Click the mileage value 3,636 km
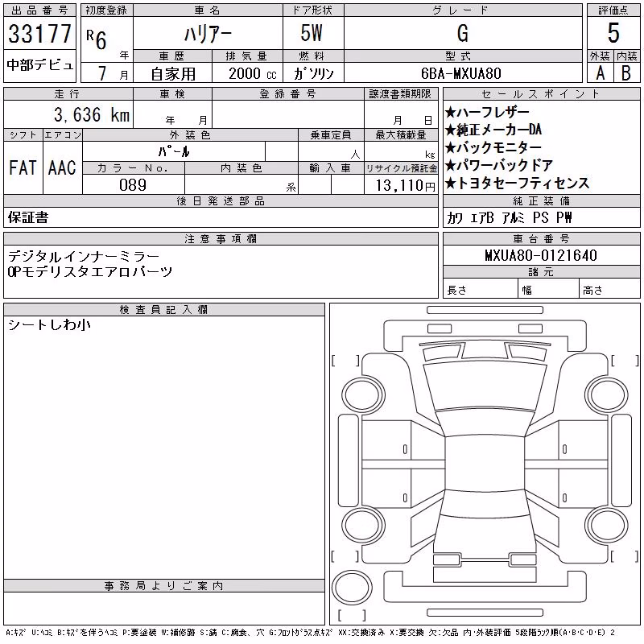 (92, 114)
